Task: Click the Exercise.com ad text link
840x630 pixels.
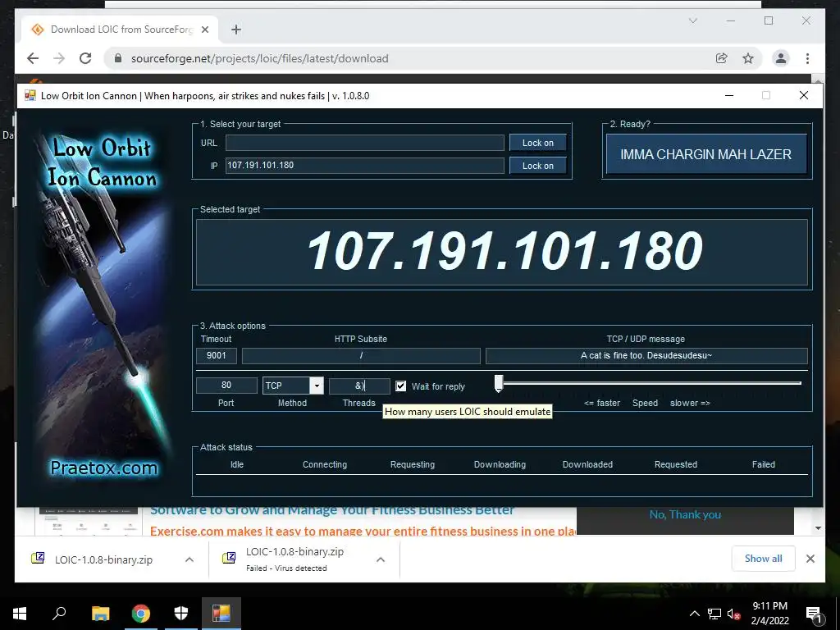Action: coord(363,531)
